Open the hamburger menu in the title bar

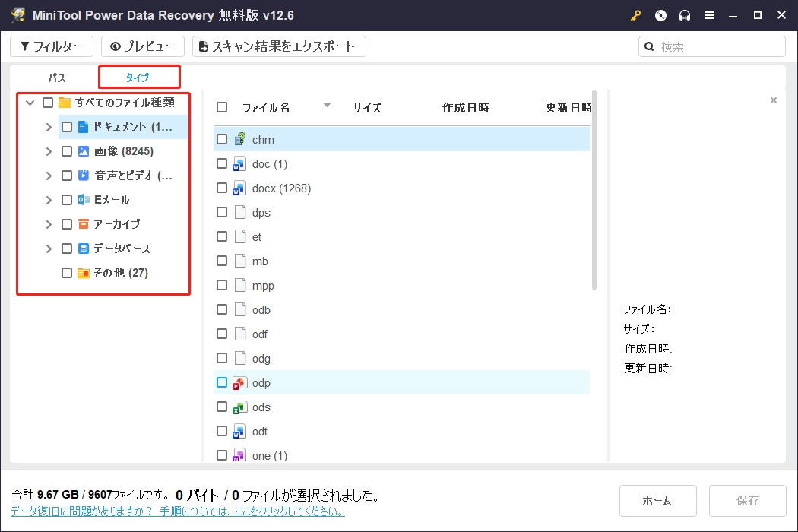point(710,15)
